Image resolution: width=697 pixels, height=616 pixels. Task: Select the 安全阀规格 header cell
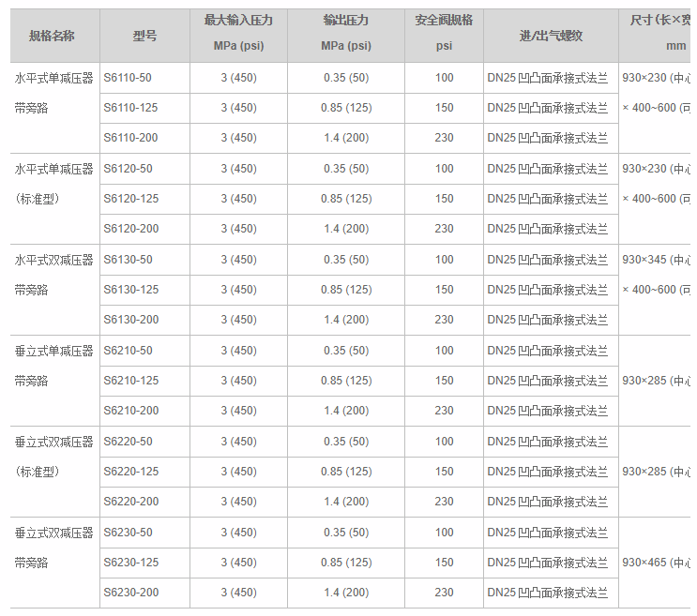point(444,21)
